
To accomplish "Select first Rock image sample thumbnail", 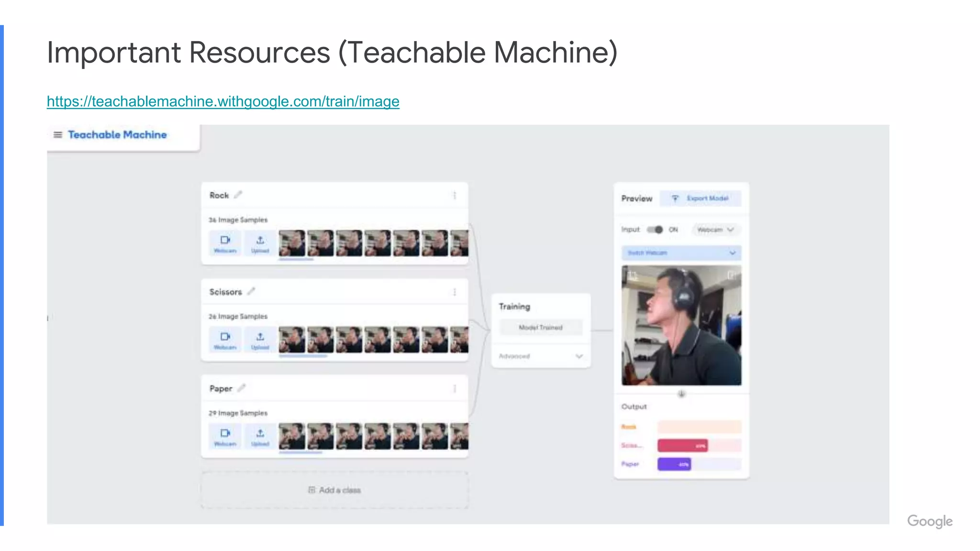I will pyautogui.click(x=292, y=243).
